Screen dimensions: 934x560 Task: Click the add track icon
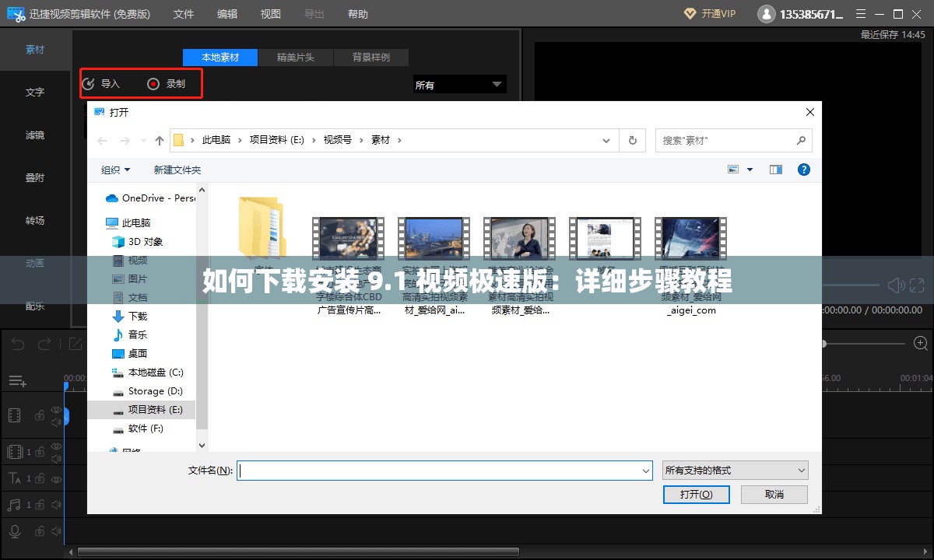pos(17,381)
